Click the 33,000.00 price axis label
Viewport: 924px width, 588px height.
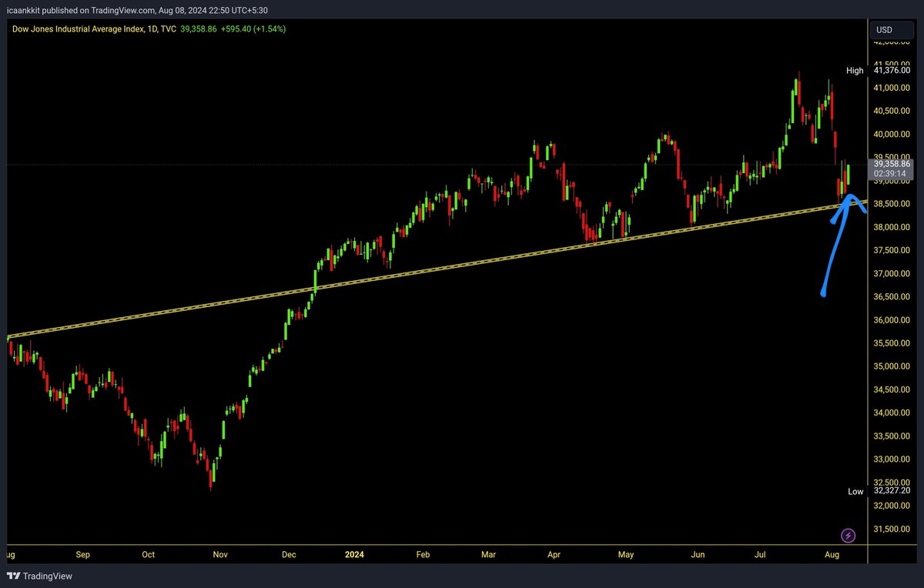892,459
